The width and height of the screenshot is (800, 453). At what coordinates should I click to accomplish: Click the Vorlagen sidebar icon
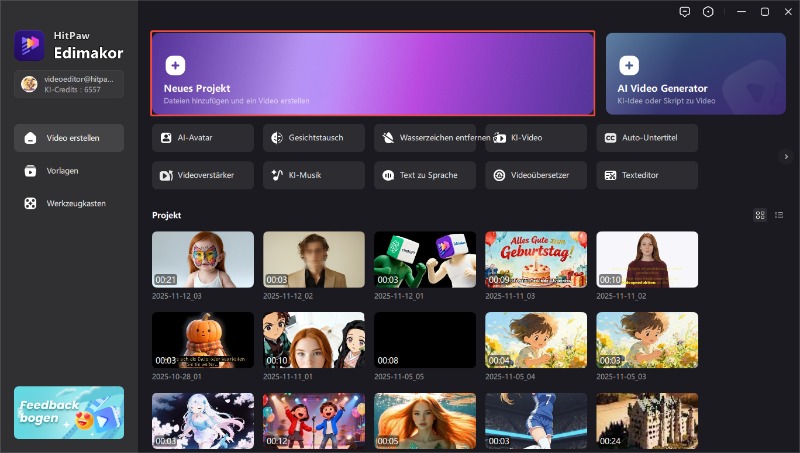[x=31, y=171]
